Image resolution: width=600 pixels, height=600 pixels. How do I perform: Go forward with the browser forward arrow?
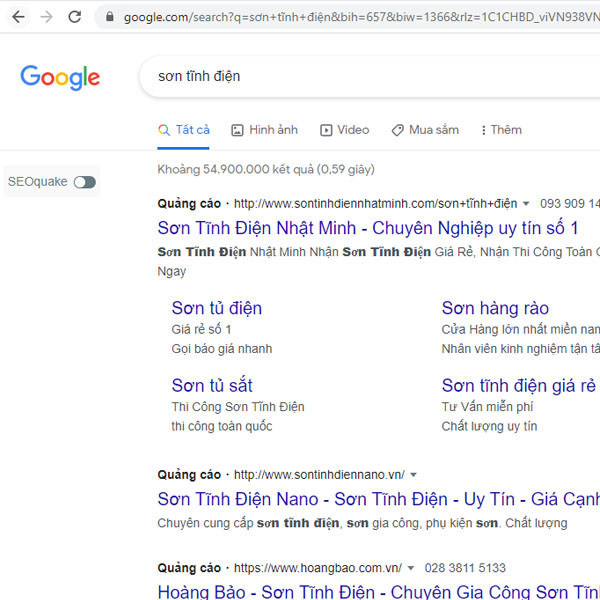point(46,17)
